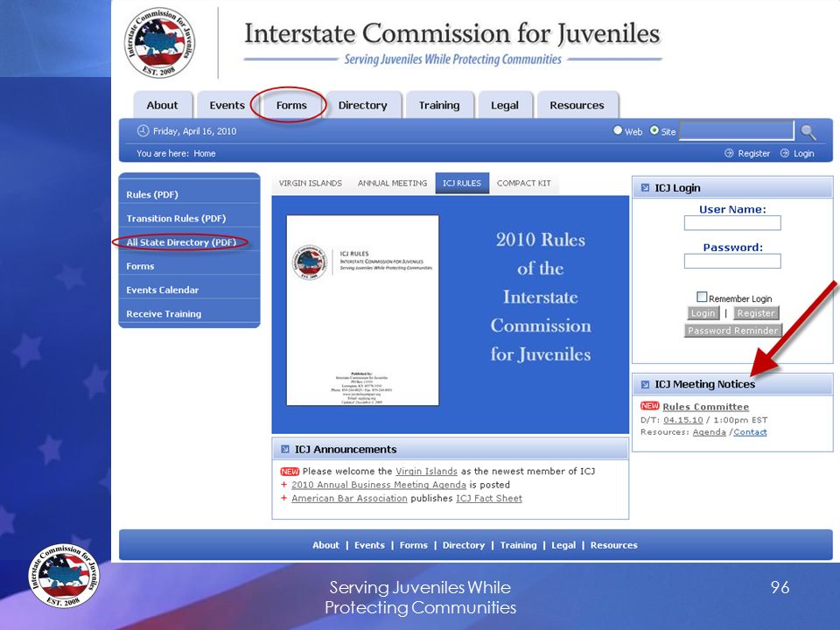Click the arrow icon beside Register
Image resolution: width=840 pixels, height=630 pixels.
pyautogui.click(x=729, y=153)
